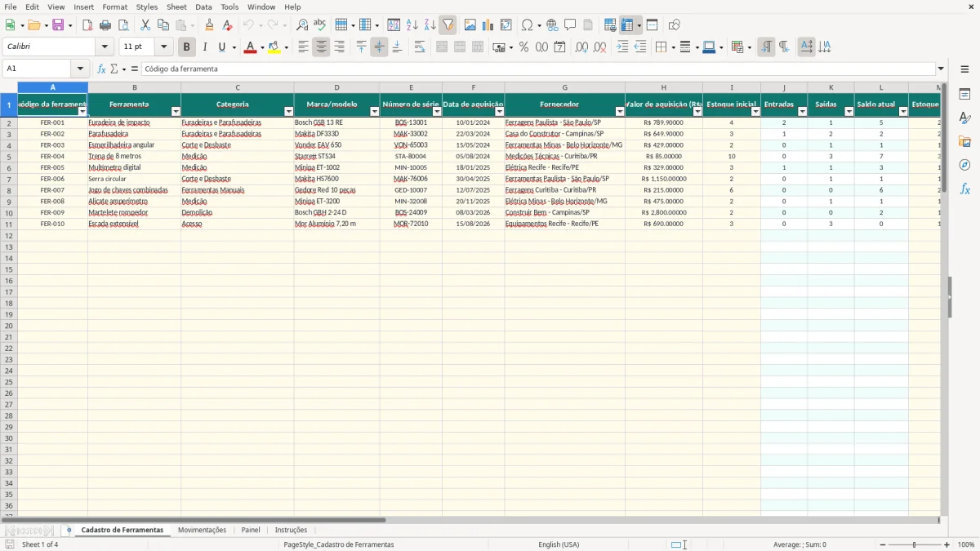Open the Format menu
980x551 pixels.
click(x=115, y=7)
